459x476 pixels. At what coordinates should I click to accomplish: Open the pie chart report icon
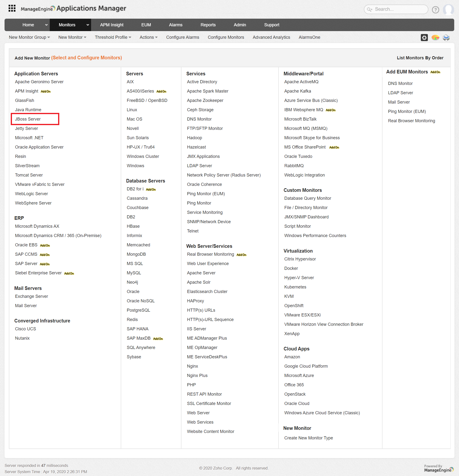[x=435, y=37]
